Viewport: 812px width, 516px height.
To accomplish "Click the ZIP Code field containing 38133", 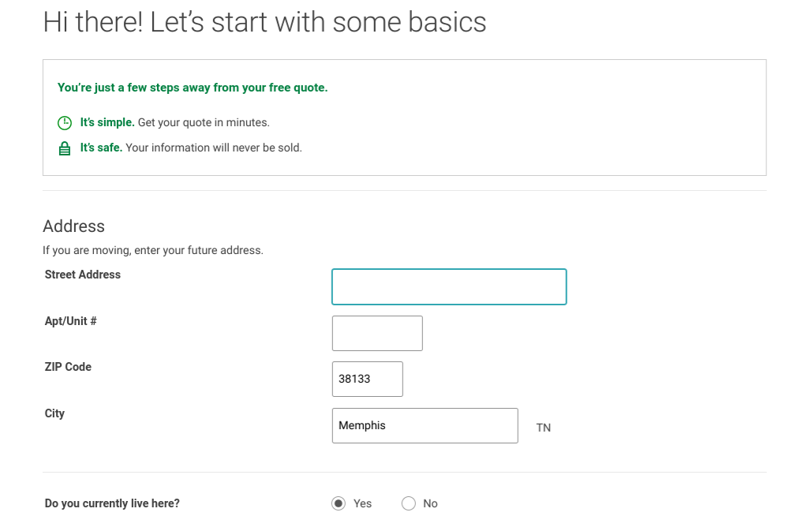I will point(367,379).
